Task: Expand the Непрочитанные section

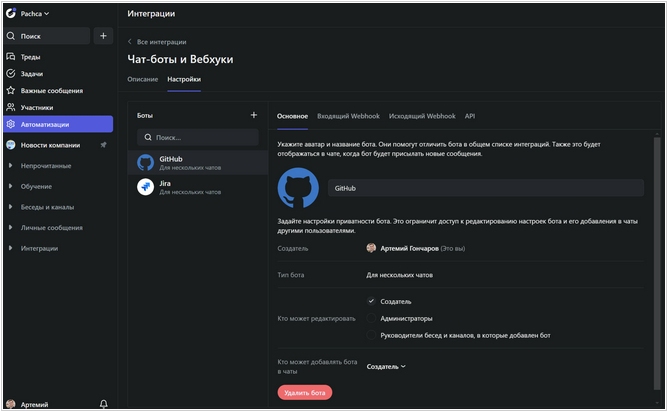Action: (x=10, y=165)
